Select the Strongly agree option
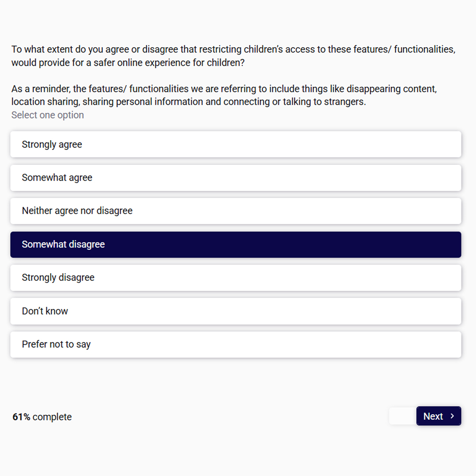This screenshot has width=476, height=476. (235, 144)
